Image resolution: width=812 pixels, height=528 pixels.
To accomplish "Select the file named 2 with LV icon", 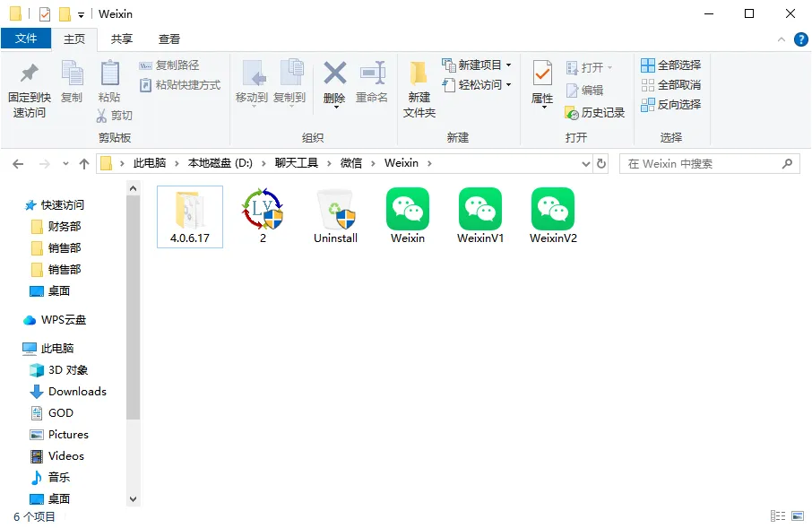I will point(263,217).
